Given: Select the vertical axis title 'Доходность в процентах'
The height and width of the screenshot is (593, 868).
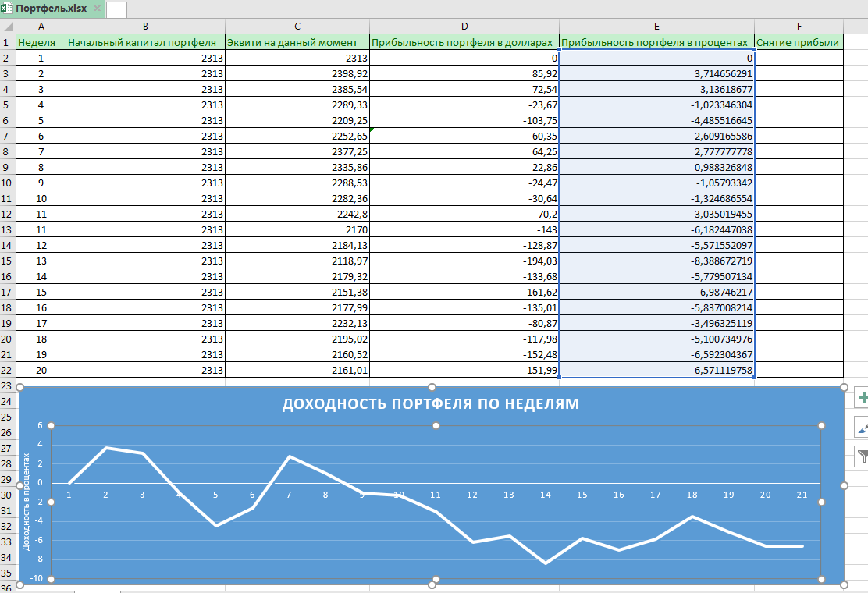Looking at the screenshot, I should point(27,503).
